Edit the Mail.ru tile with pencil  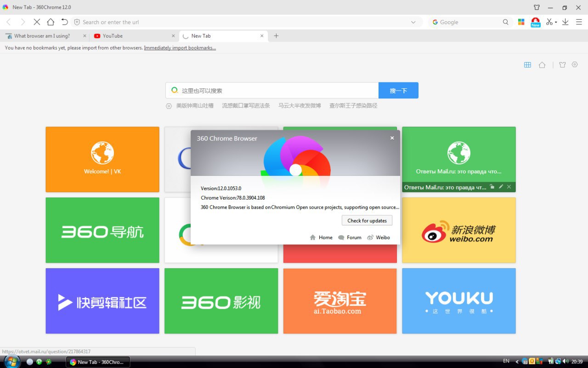pyautogui.click(x=501, y=187)
